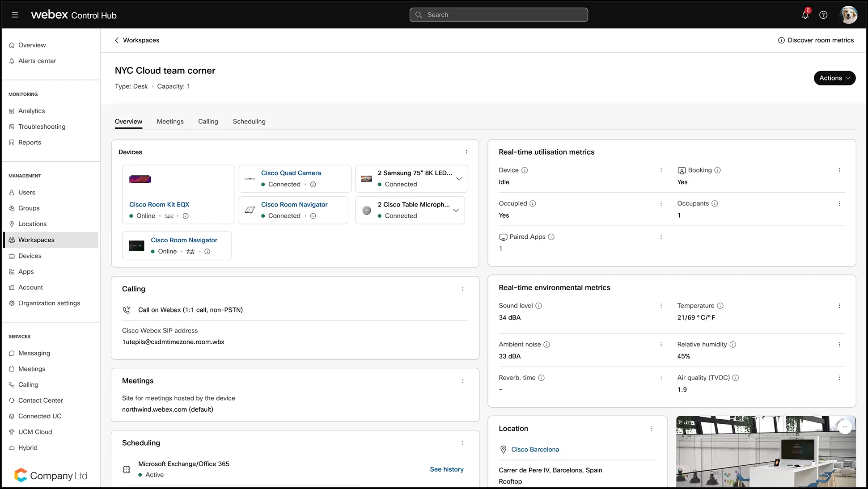Click info icon next to Occupied
Image resolution: width=868 pixels, height=489 pixels.
tap(533, 204)
